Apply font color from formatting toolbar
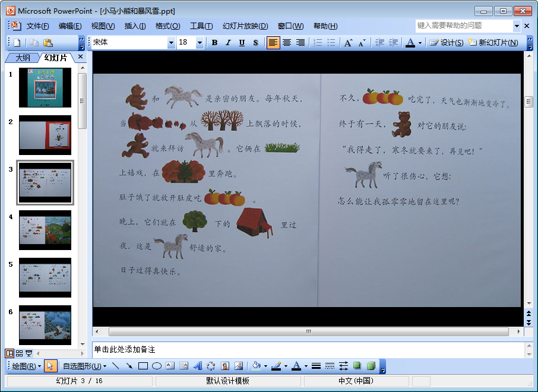The width and height of the screenshot is (538, 392). [410, 43]
